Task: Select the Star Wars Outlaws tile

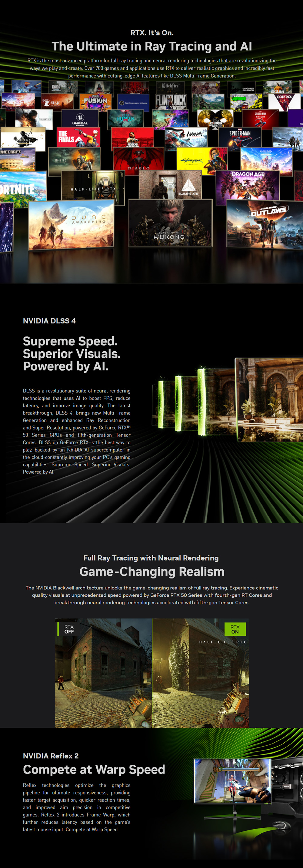Action: point(264,223)
